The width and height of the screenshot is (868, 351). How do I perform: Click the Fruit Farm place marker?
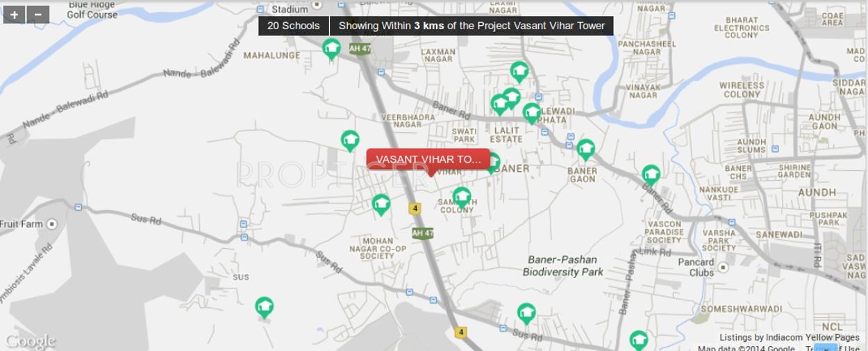pos(52,224)
